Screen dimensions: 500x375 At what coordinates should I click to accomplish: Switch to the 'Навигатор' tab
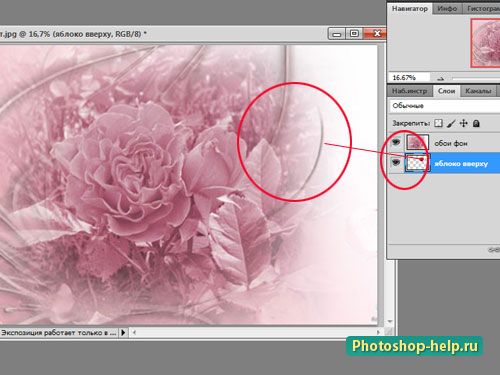409,9
